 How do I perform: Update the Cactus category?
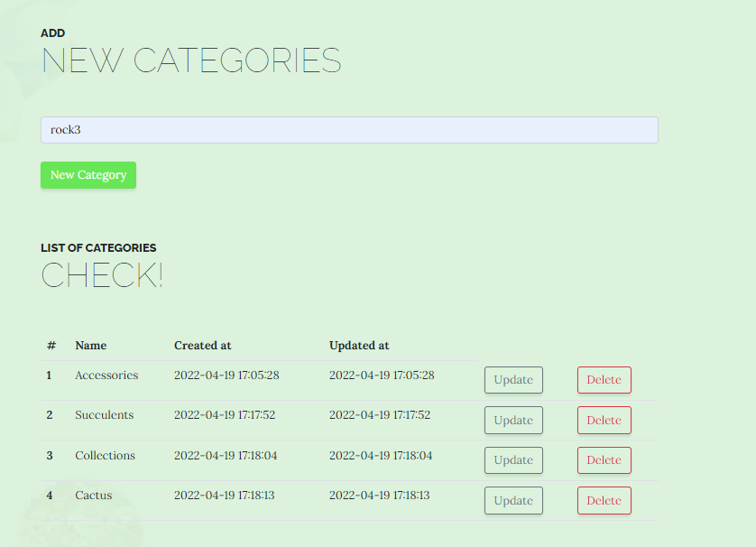[512, 500]
